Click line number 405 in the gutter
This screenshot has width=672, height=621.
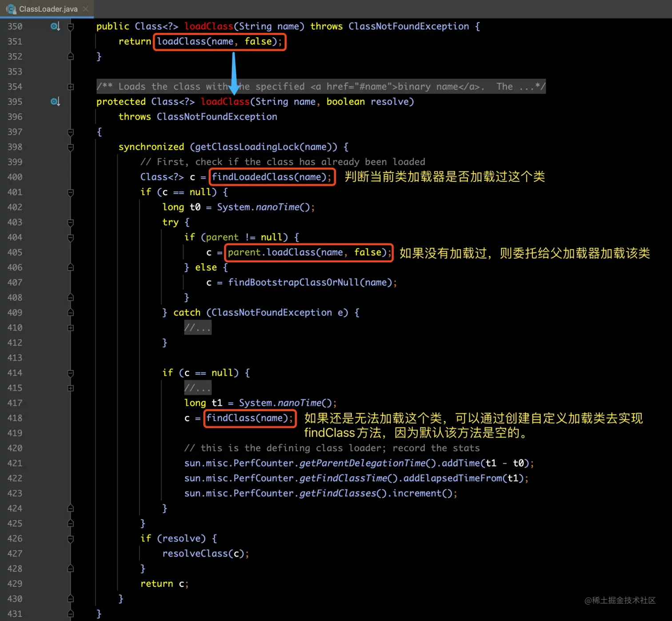pos(15,252)
